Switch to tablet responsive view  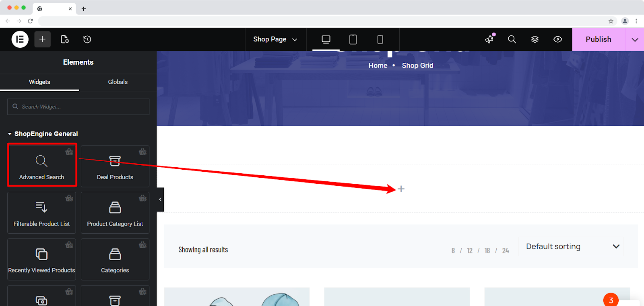coord(353,39)
